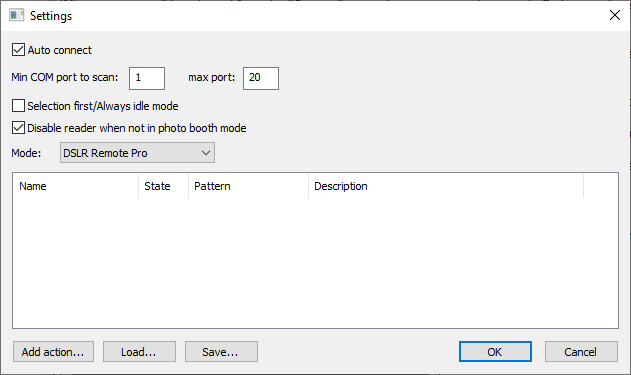This screenshot has height=375, width=631.
Task: Click the empty actions list area
Action: [x=316, y=263]
